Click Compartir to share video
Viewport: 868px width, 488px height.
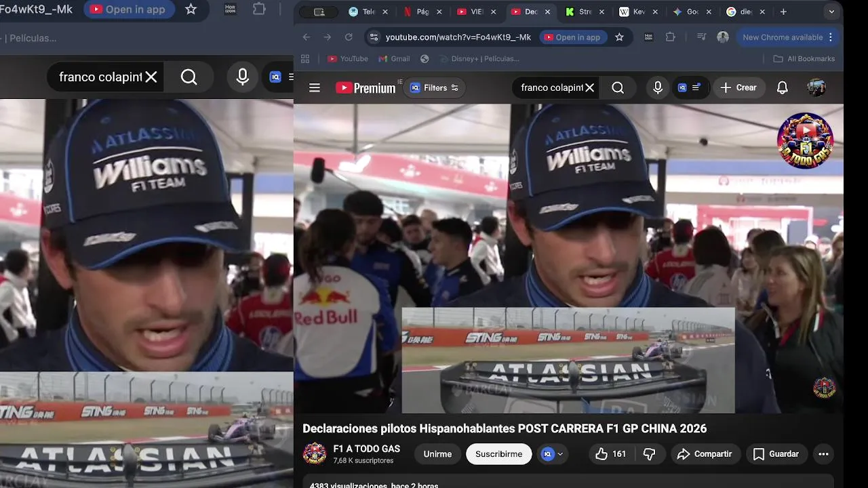pos(705,454)
